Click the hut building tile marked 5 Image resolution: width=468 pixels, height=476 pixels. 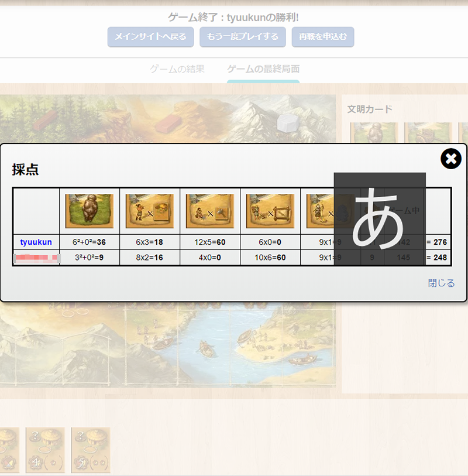coord(91,450)
